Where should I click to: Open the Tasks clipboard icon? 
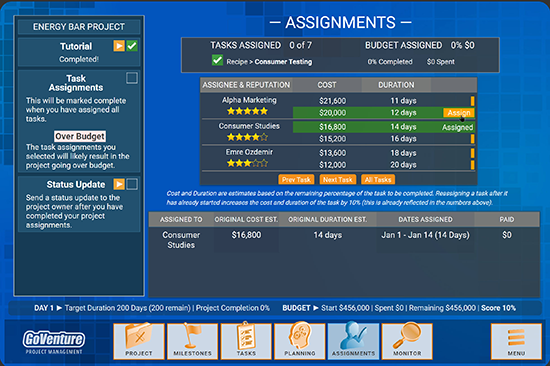pos(246,341)
